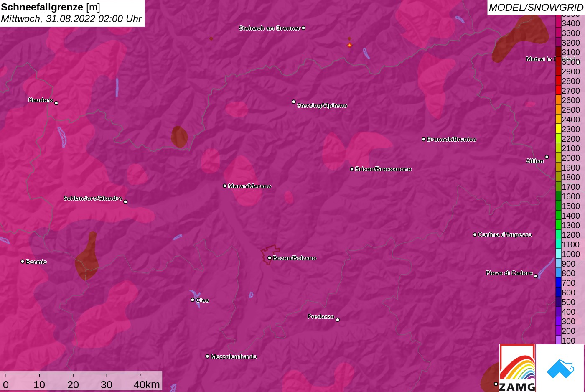
Task: Click the MODEL/SNOWGRiD label
Action: pyautogui.click(x=536, y=8)
